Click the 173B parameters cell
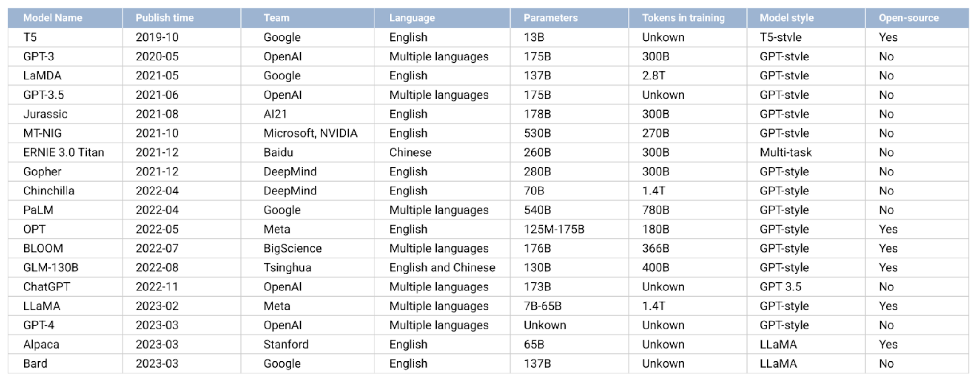This screenshot has height=385, width=980. click(569, 287)
